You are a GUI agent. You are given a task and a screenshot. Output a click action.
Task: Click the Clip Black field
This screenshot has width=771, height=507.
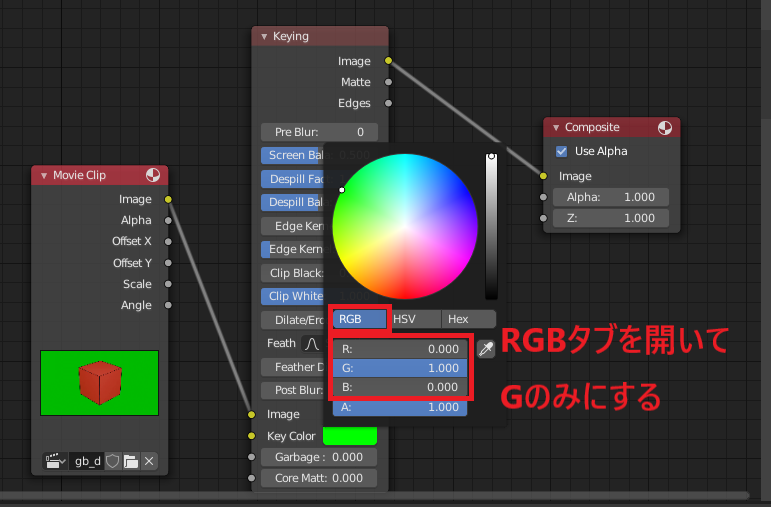(x=292, y=273)
